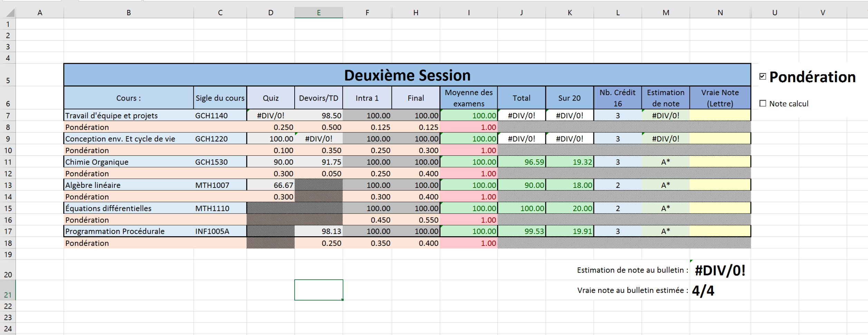
Task: Click the GCH1220 sigle cell
Action: 220,138
